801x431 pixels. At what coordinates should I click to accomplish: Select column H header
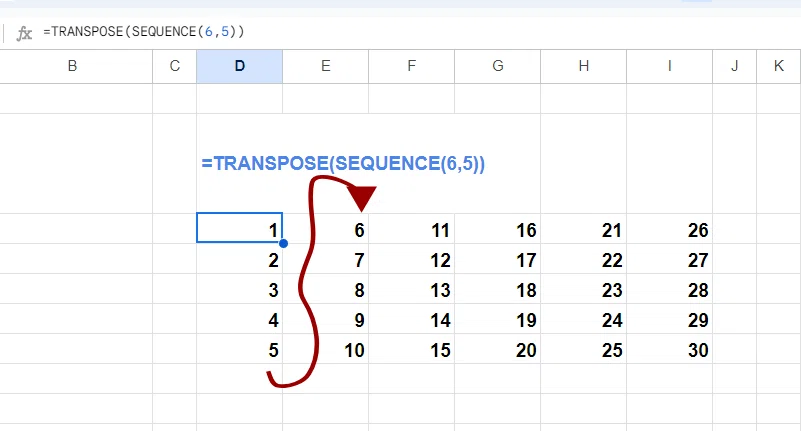[584, 66]
